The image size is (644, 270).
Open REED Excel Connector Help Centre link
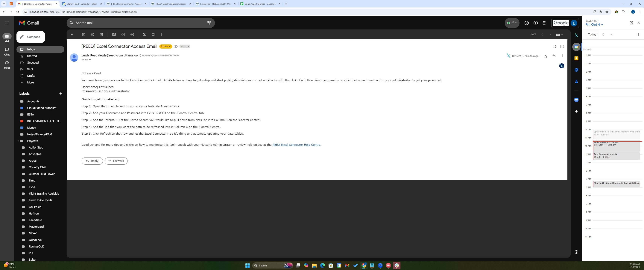(296, 145)
